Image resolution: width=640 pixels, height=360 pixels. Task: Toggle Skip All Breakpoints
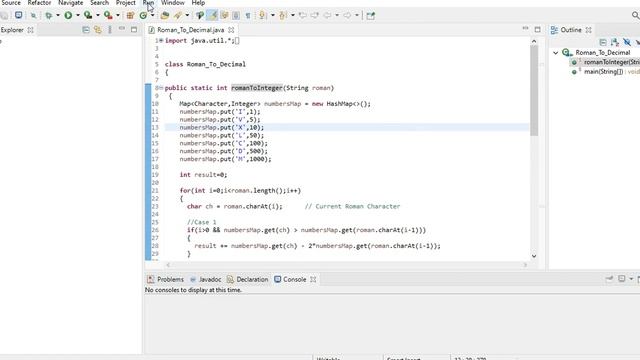33,16
